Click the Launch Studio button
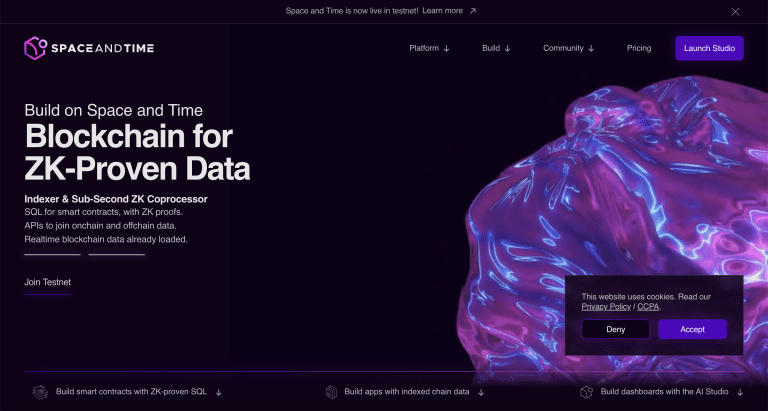Image resolution: width=768 pixels, height=411 pixels. pyautogui.click(x=709, y=48)
